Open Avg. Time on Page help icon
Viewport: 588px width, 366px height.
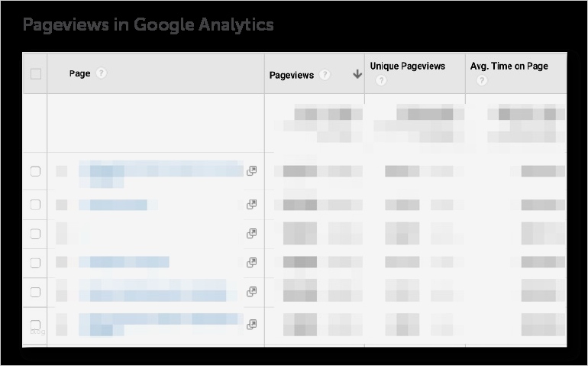pos(482,80)
